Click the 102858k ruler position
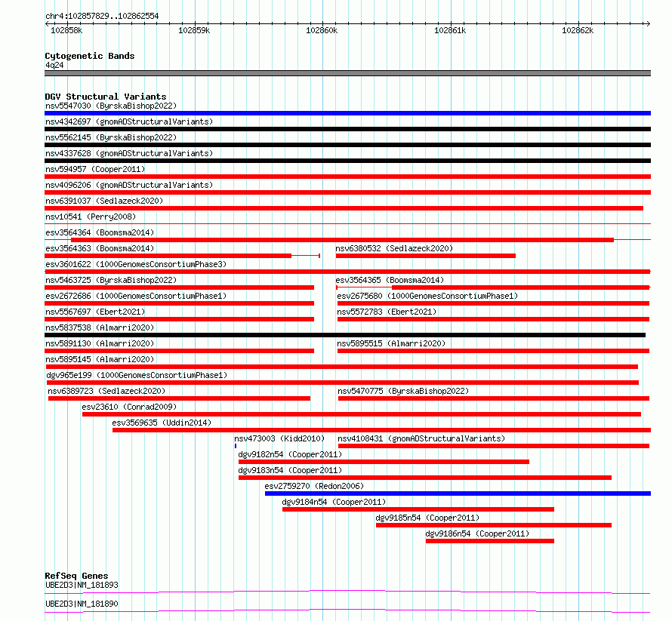 pyautogui.click(x=66, y=30)
